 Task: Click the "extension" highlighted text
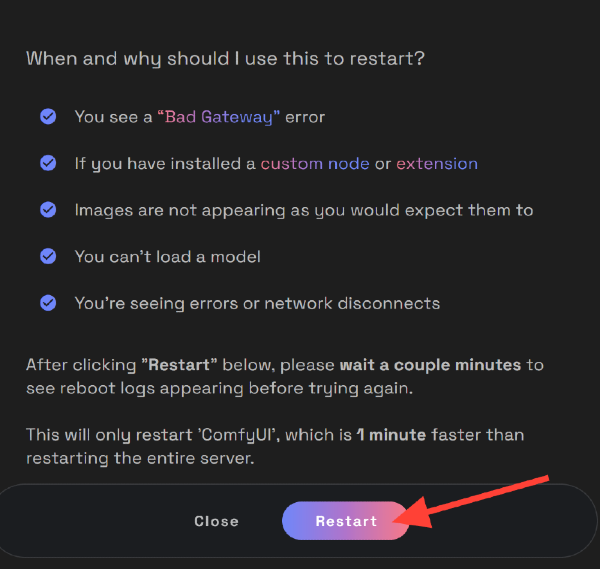pyautogui.click(x=437, y=164)
